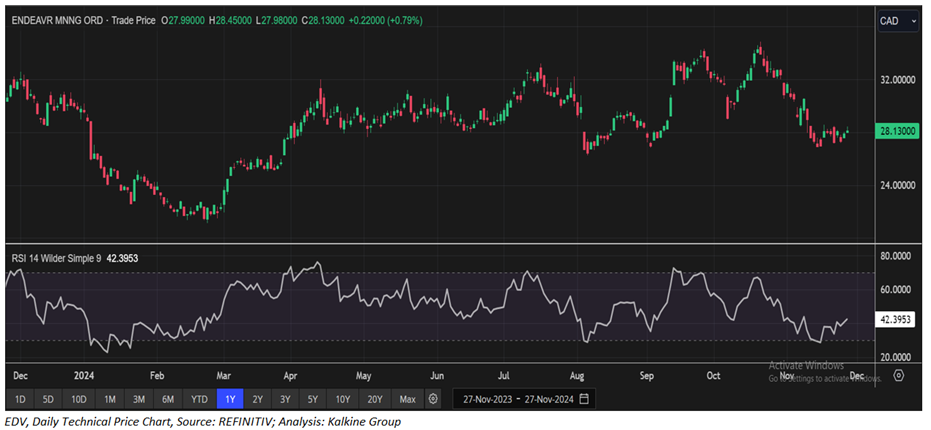This screenshot has height=430, width=931.
Task: Open the 27-Nov-2023 to 27-Nov-2024 date field
Action: tap(520, 399)
